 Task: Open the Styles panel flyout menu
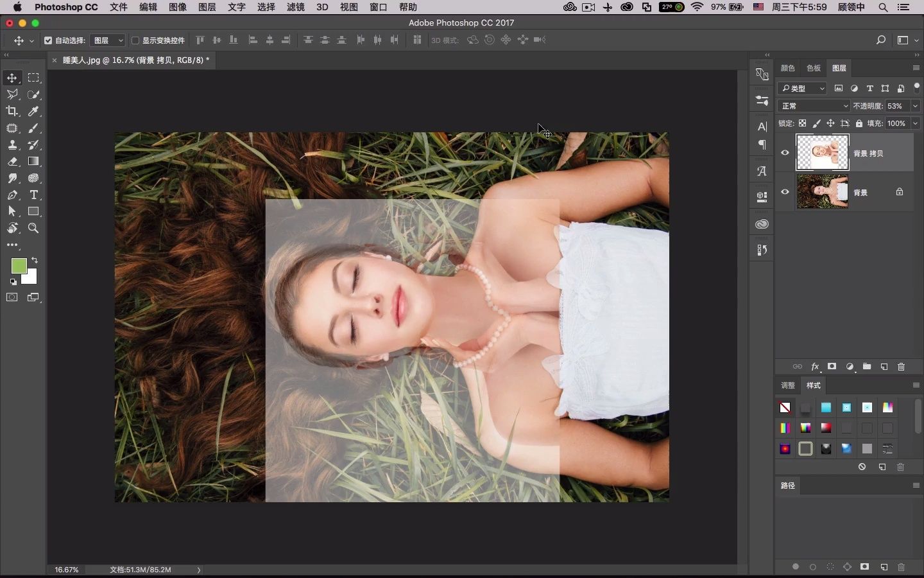916,385
